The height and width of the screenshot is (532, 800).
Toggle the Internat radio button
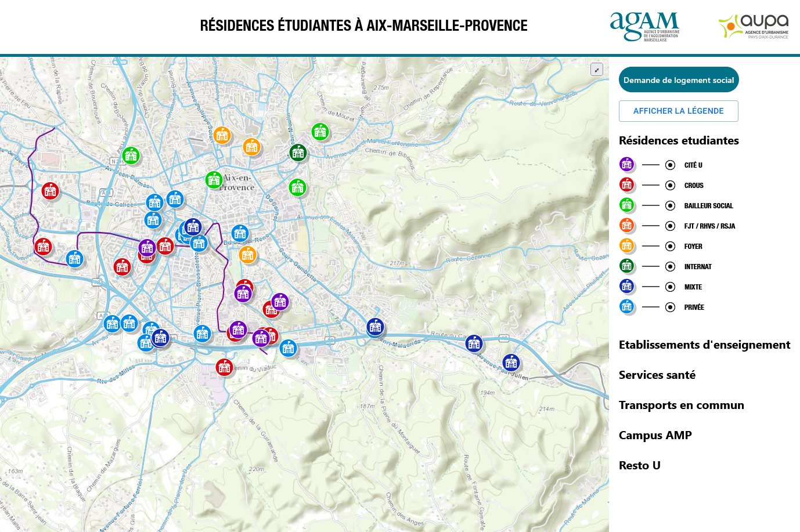tap(670, 266)
